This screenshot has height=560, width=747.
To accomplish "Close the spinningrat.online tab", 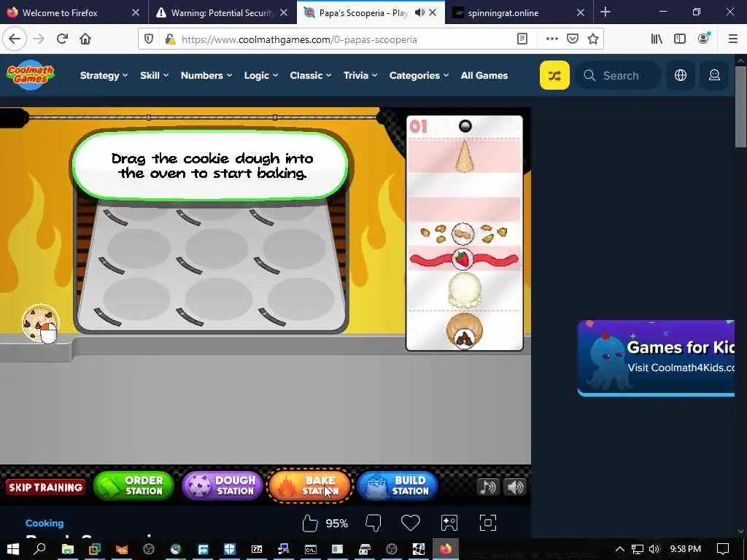I will (580, 13).
